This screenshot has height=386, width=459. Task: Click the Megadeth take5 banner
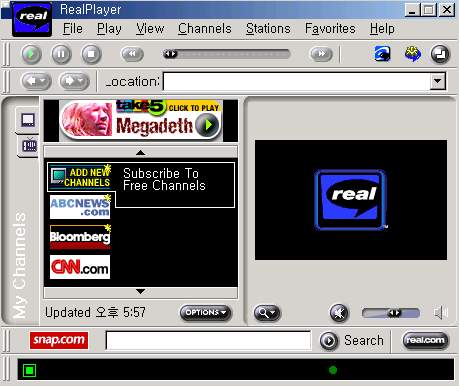[141, 121]
